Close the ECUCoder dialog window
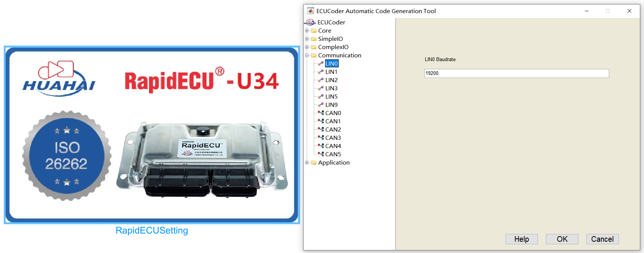The image size is (644, 253). click(x=629, y=11)
